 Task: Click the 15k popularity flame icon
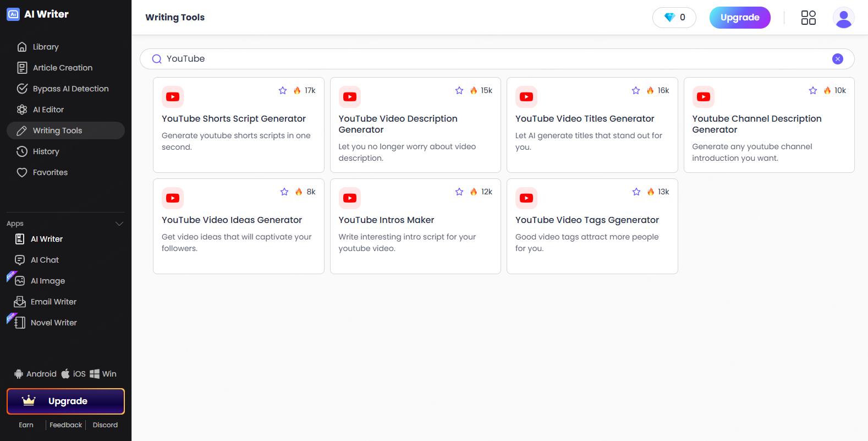[474, 90]
